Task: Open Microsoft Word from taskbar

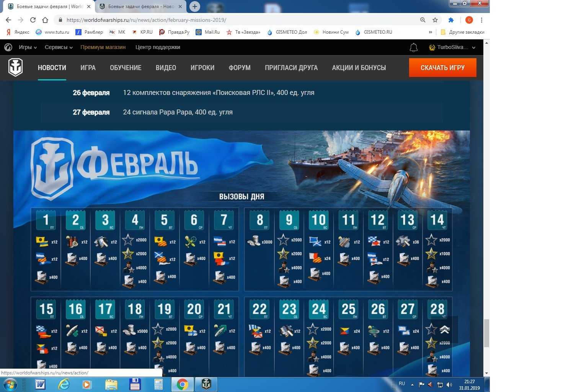Action: click(40, 384)
